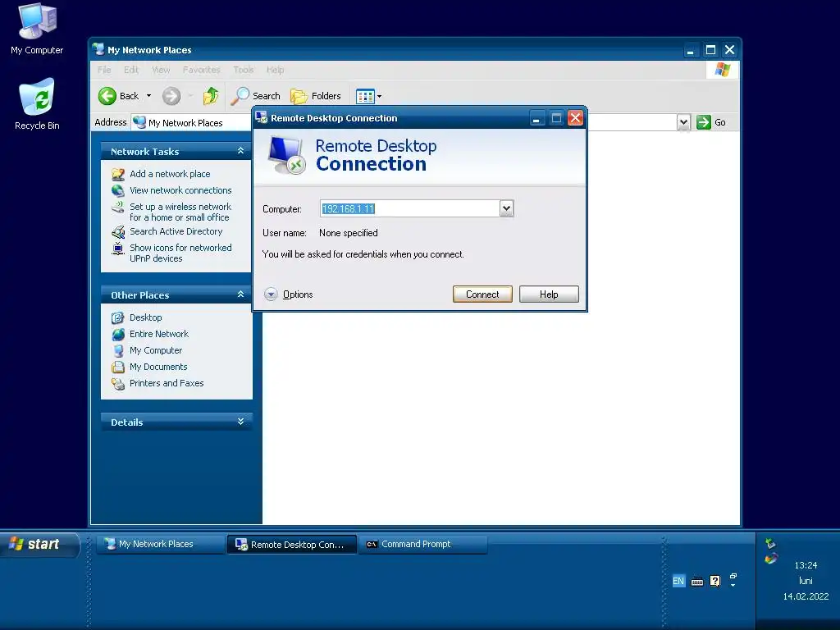Switch to Command Prompt taskbar button
840x630 pixels.
422,544
